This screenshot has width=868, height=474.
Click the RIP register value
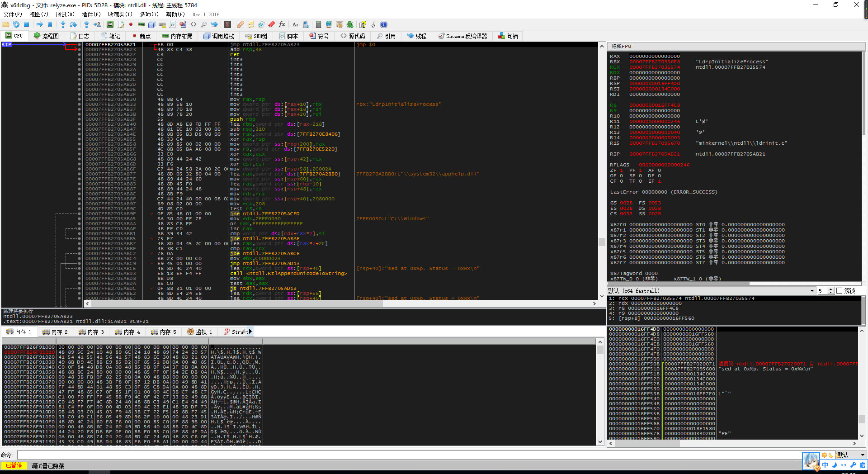655,154
